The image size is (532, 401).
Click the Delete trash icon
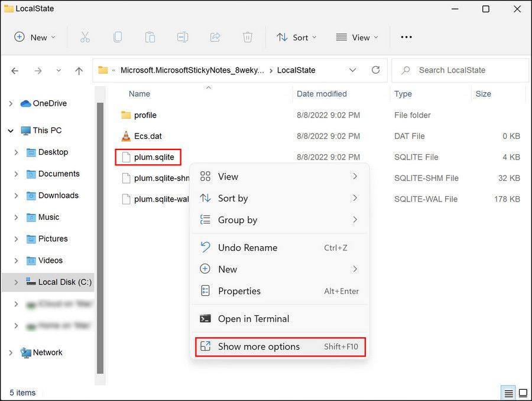(x=248, y=37)
